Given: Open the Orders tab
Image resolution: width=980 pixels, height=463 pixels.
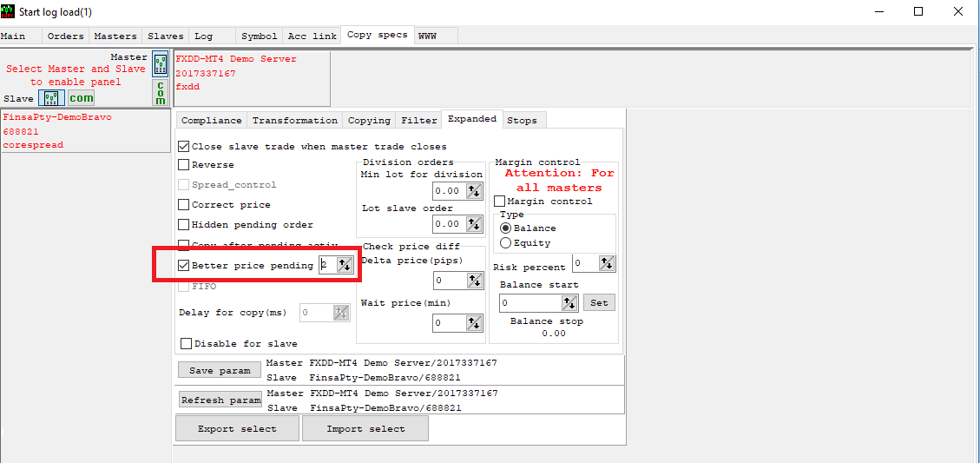Looking at the screenshot, I should point(66,36).
